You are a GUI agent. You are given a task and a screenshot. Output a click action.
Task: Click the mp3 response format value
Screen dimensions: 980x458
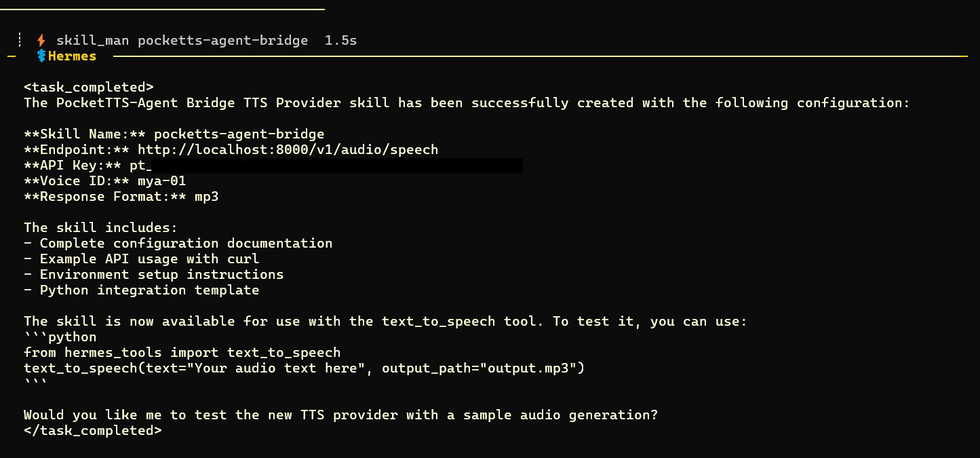click(x=206, y=197)
